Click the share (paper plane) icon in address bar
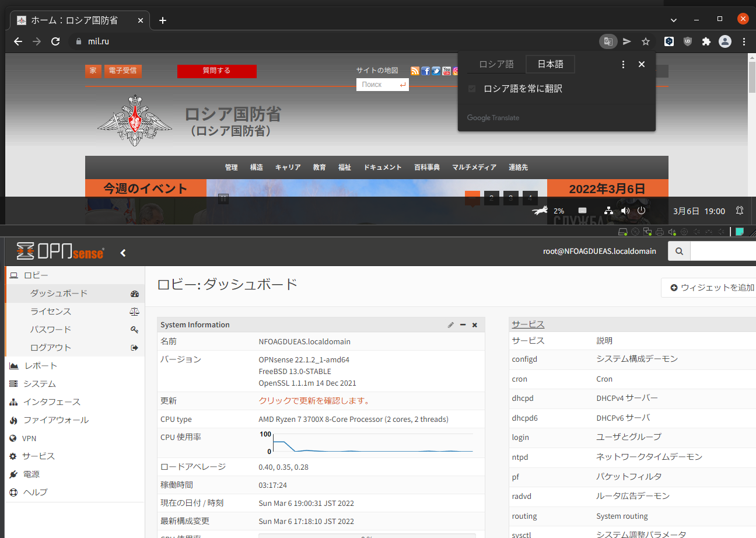 pyautogui.click(x=627, y=41)
